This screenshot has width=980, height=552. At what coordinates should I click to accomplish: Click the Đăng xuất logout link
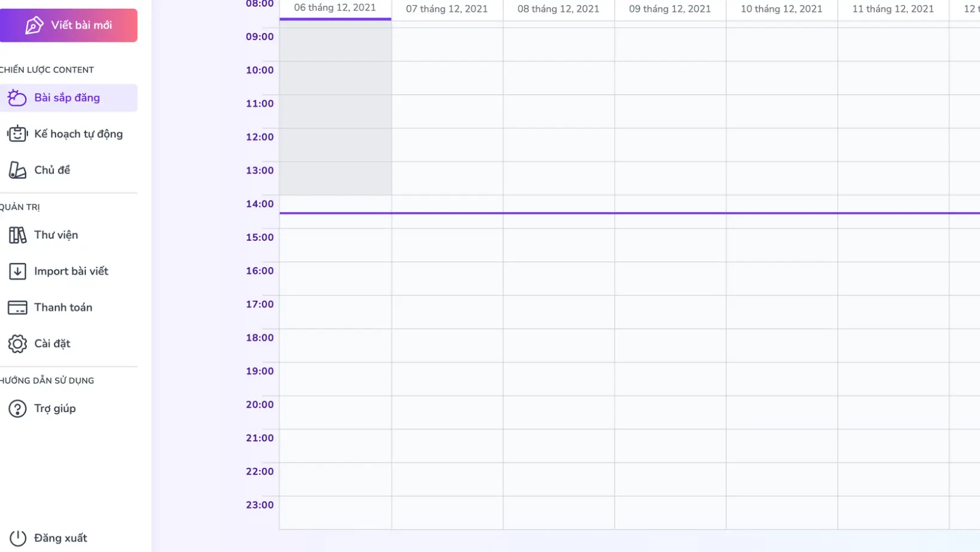tap(60, 538)
